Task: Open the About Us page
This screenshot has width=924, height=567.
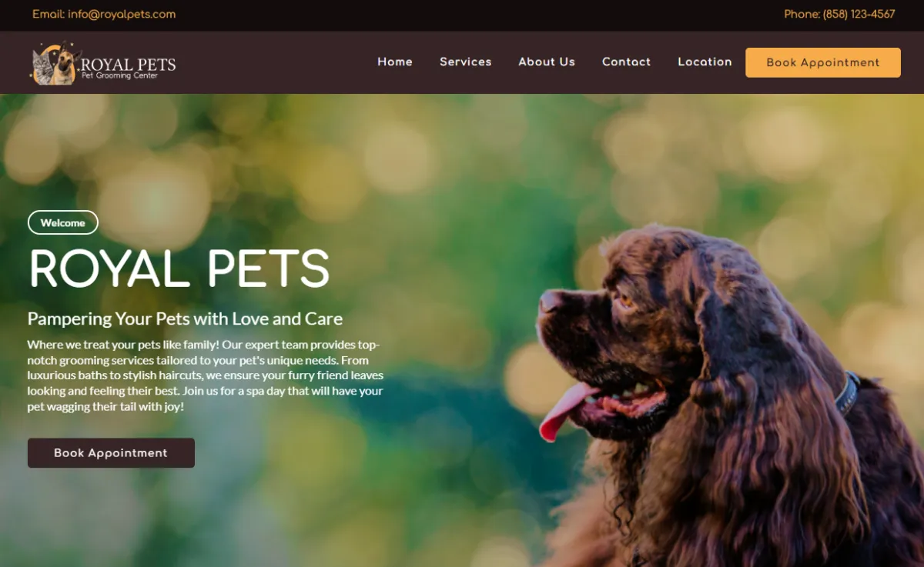Action: tap(547, 62)
